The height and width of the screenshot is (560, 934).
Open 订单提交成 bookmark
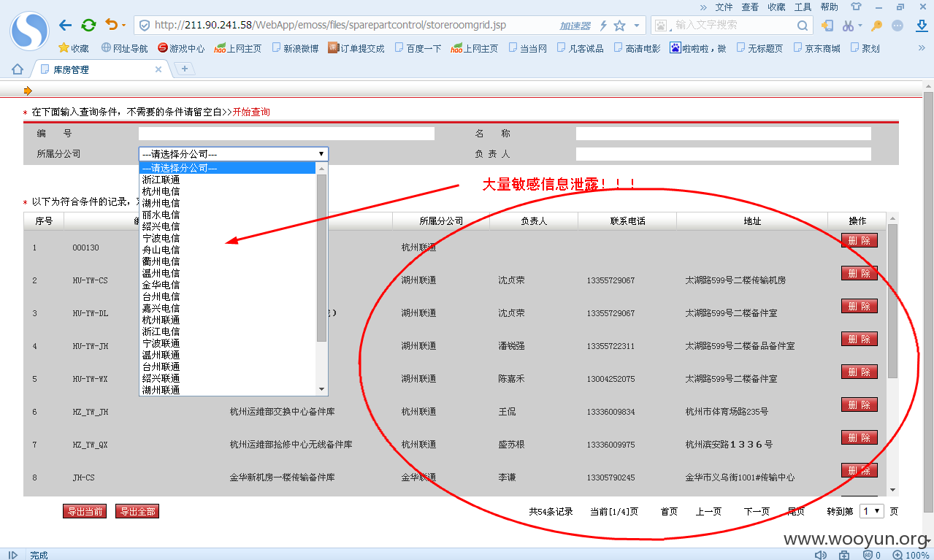pyautogui.click(x=356, y=48)
